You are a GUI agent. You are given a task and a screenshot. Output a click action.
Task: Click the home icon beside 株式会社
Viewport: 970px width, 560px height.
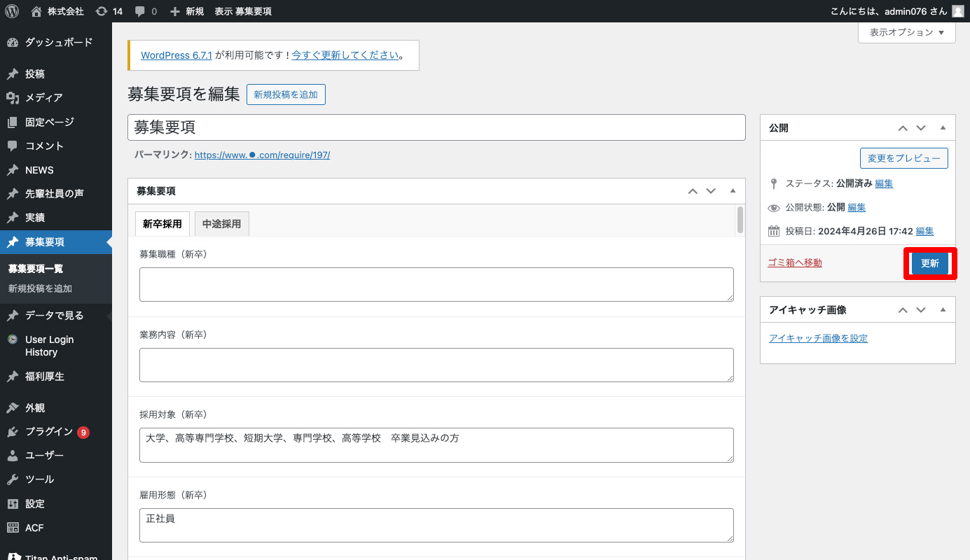click(36, 11)
